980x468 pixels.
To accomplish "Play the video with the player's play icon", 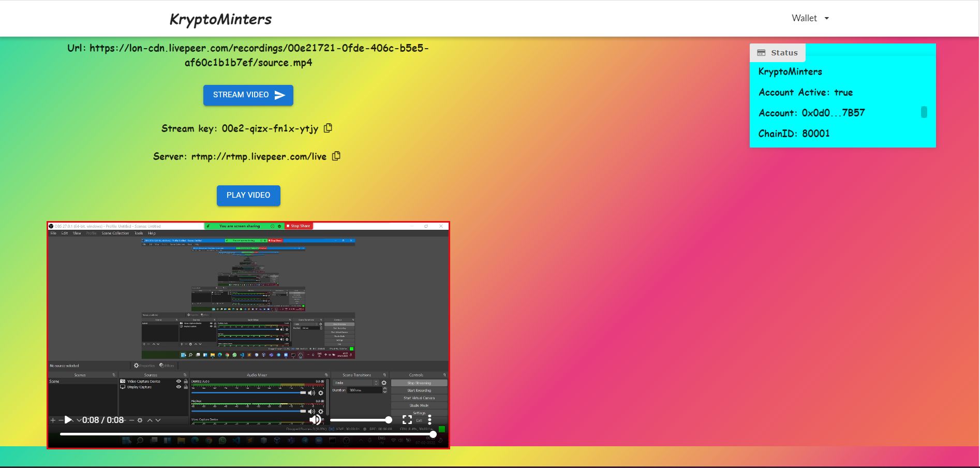I will click(x=68, y=420).
